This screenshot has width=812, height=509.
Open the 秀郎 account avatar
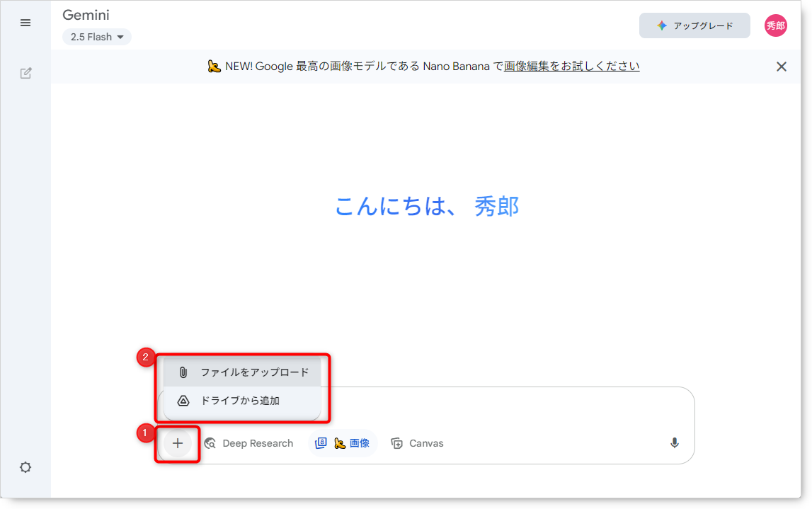tap(775, 25)
